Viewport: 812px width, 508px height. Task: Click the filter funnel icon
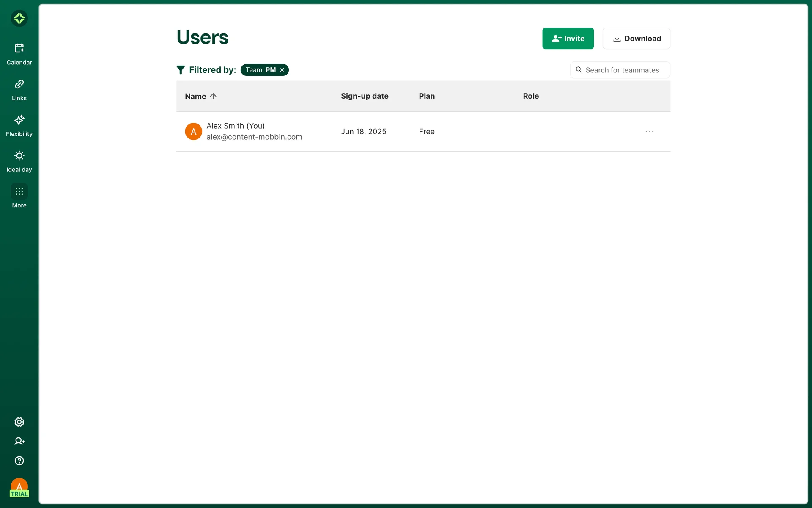pos(181,70)
